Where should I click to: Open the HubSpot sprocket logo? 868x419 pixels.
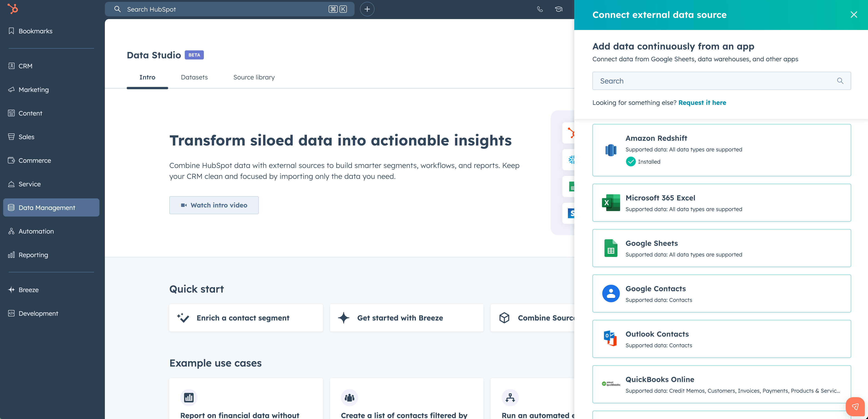tap(13, 9)
